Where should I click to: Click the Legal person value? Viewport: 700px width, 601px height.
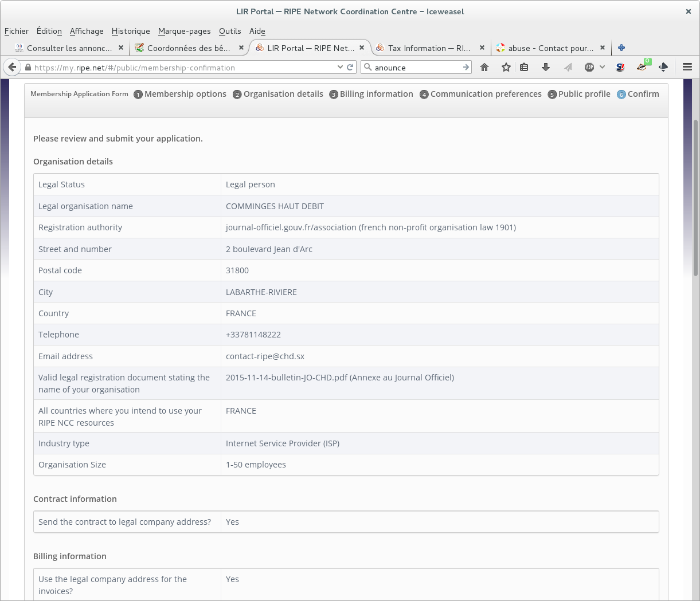pyautogui.click(x=251, y=184)
